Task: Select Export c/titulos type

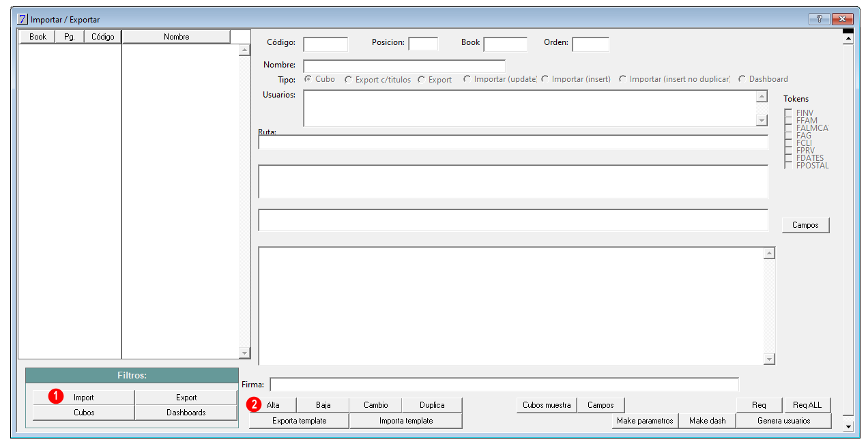Action: (348, 80)
